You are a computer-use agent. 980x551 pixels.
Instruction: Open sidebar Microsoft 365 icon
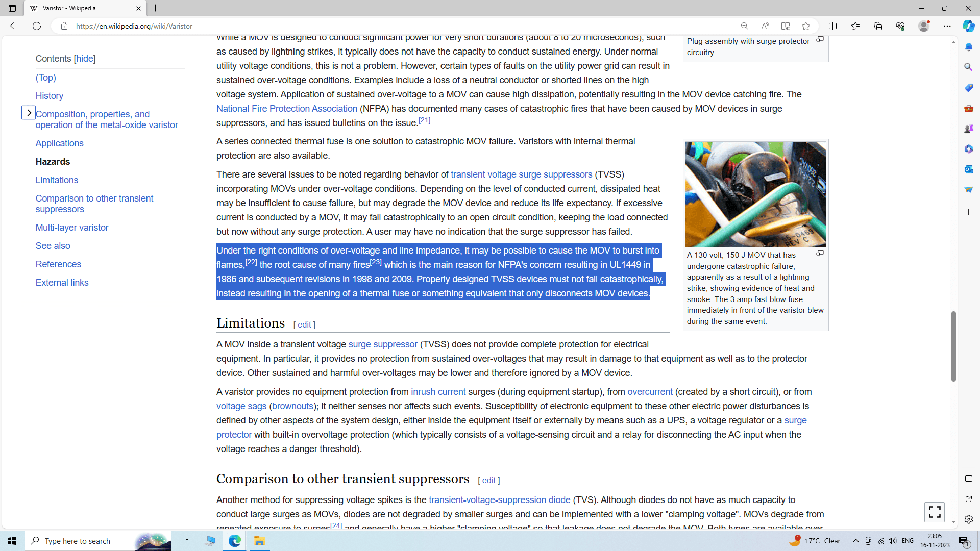click(x=969, y=148)
